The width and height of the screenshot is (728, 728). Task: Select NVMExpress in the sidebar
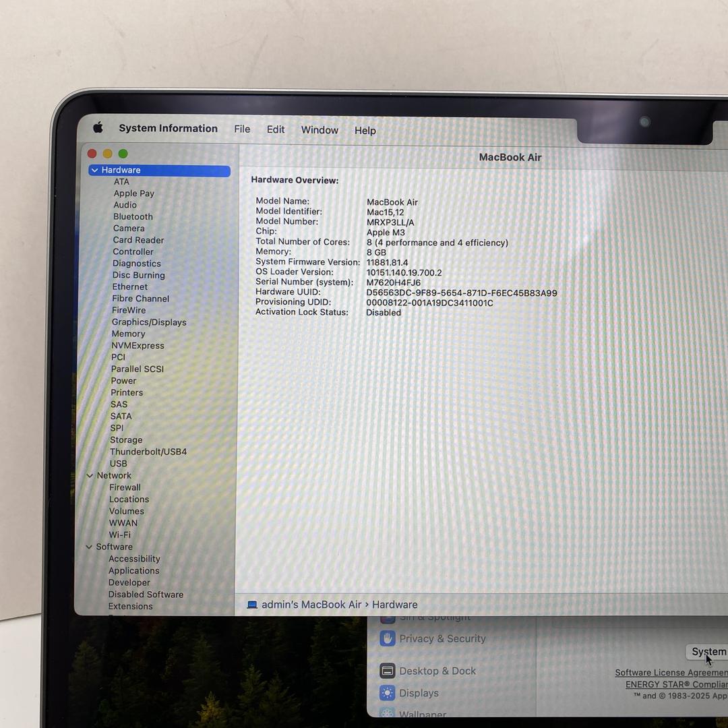[x=138, y=345]
